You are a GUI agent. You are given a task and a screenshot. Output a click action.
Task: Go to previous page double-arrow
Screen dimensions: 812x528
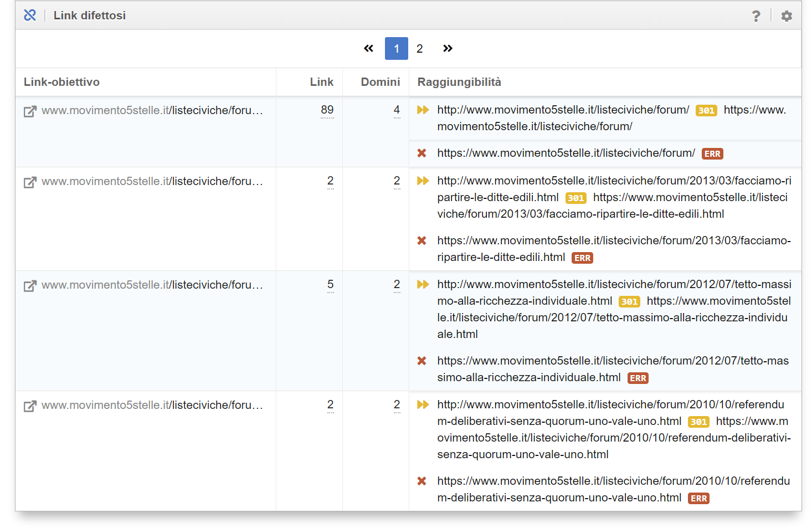pyautogui.click(x=368, y=49)
